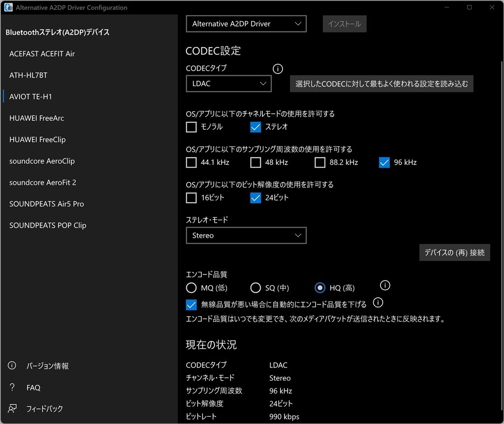504x424 pixels.
Task: Enable the 16ビット resolution checkbox
Action: click(x=191, y=198)
